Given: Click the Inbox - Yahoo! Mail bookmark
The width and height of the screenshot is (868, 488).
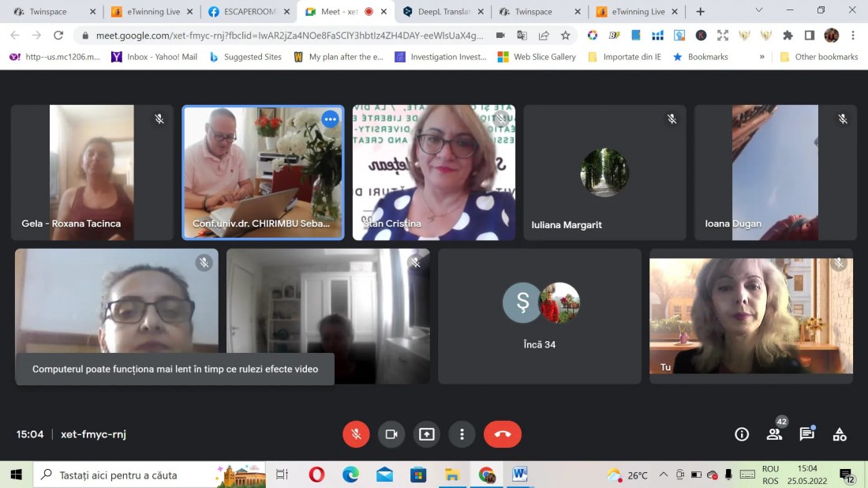Looking at the screenshot, I should 155,57.
